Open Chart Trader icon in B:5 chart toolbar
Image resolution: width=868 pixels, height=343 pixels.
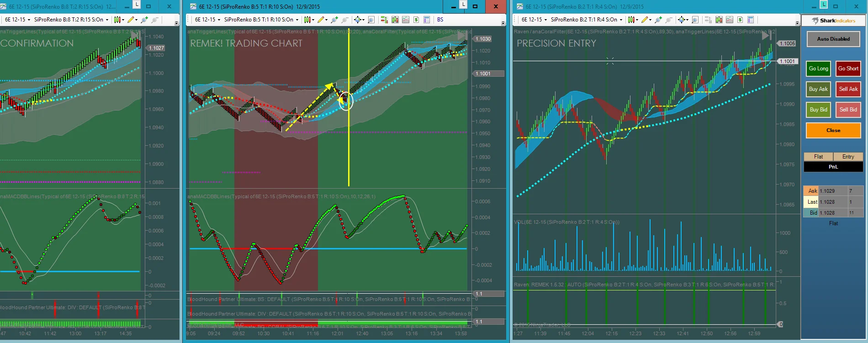(x=384, y=20)
